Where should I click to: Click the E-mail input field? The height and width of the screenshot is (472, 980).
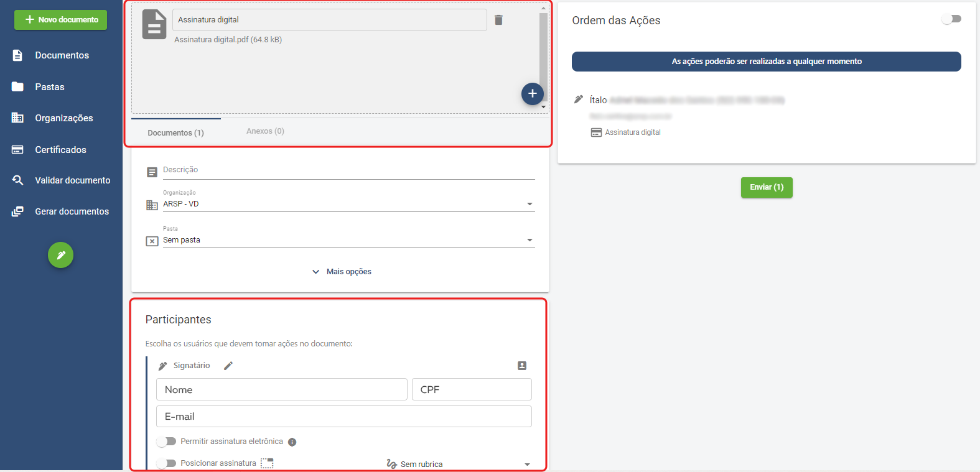pyautogui.click(x=344, y=417)
